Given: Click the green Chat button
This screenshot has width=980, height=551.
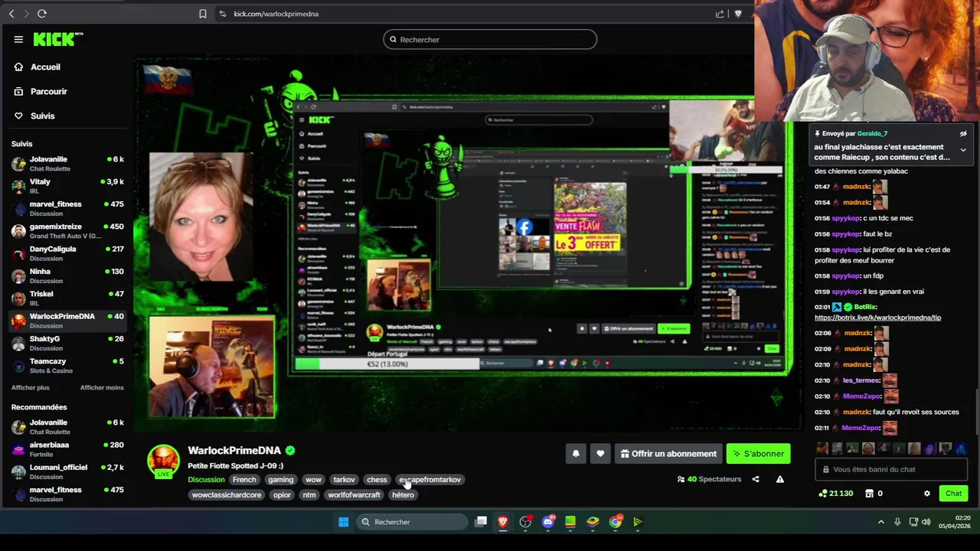Looking at the screenshot, I should 953,494.
